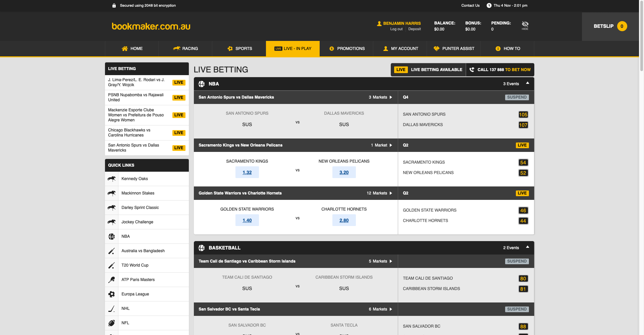Click the lock encryption icon in top bar
Screen dimensions: 644x335
point(114,5)
